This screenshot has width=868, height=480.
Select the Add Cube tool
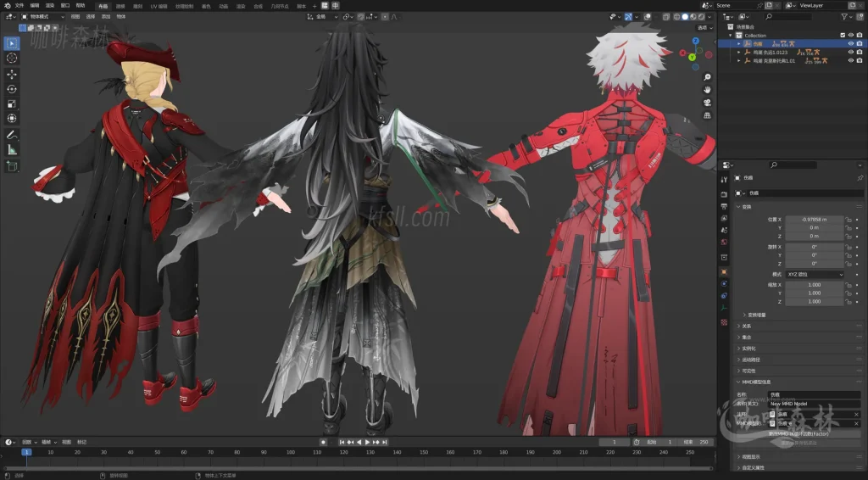pyautogui.click(x=12, y=166)
